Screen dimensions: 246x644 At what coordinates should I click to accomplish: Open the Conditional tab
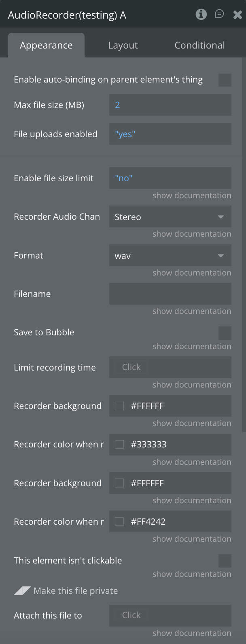coord(199,45)
